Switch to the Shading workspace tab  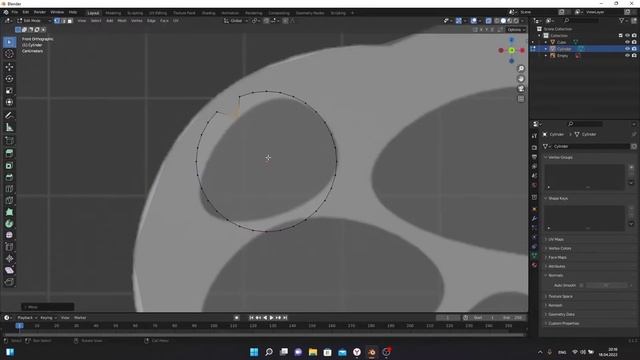[x=208, y=13]
